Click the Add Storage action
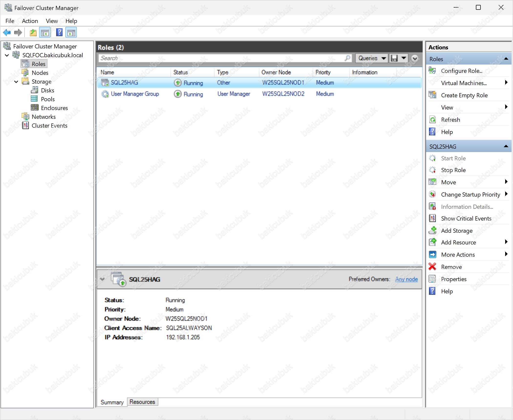This screenshot has height=420, width=513. [x=457, y=231]
